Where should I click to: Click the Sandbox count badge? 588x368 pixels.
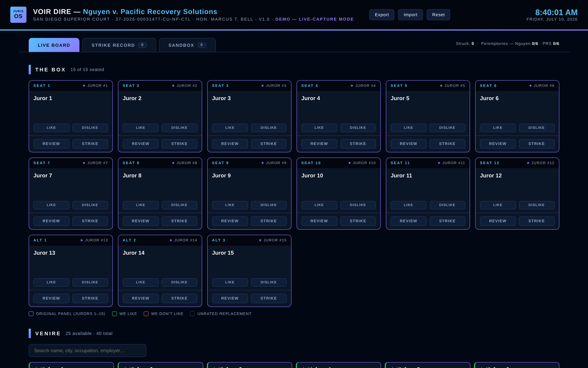201,45
